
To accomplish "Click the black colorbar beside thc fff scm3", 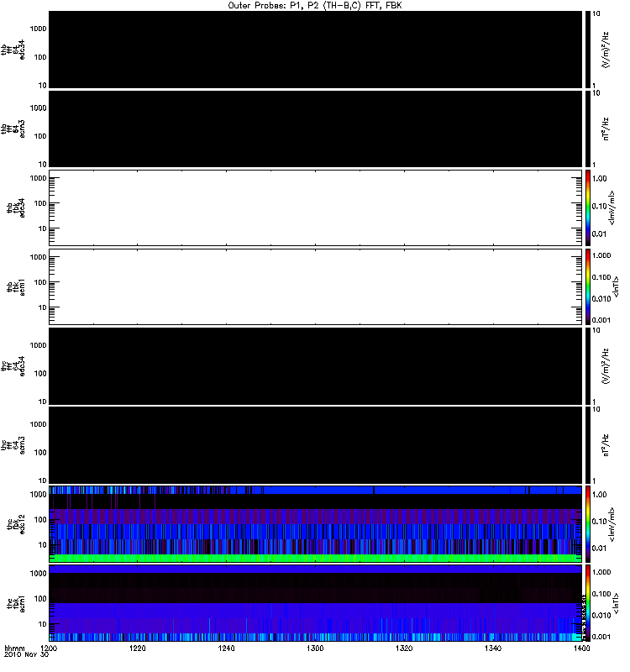I will pyautogui.click(x=588, y=445).
